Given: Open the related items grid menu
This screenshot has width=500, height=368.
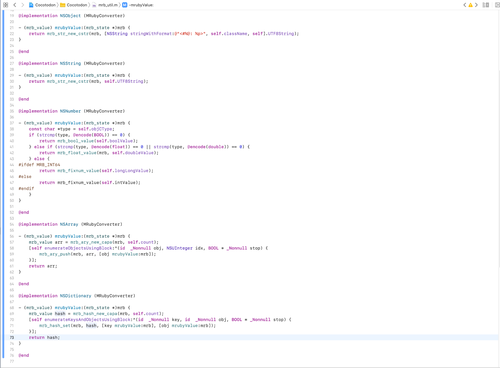Looking at the screenshot, I should pyautogui.click(x=5, y=5).
